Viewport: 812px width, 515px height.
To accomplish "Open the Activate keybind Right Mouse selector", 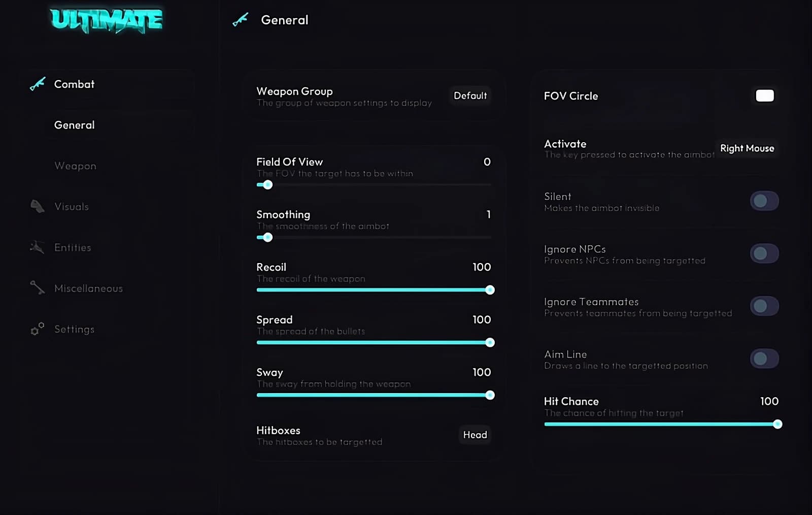I will [x=747, y=148].
